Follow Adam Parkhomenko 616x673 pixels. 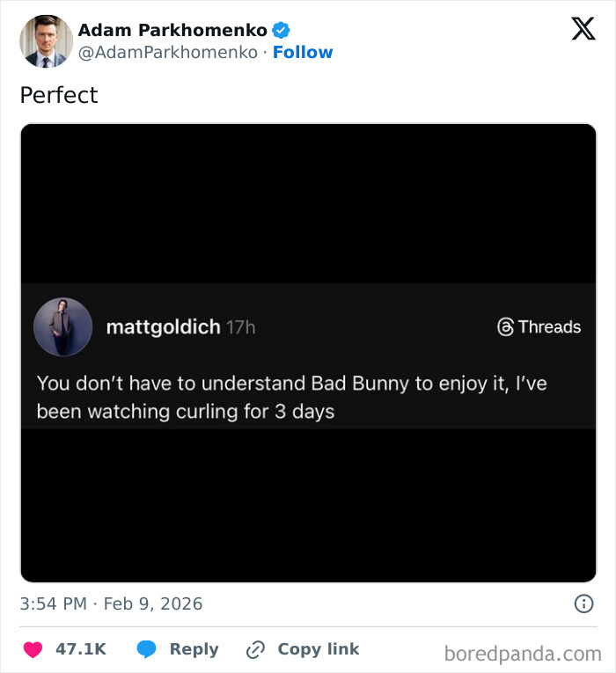click(303, 52)
